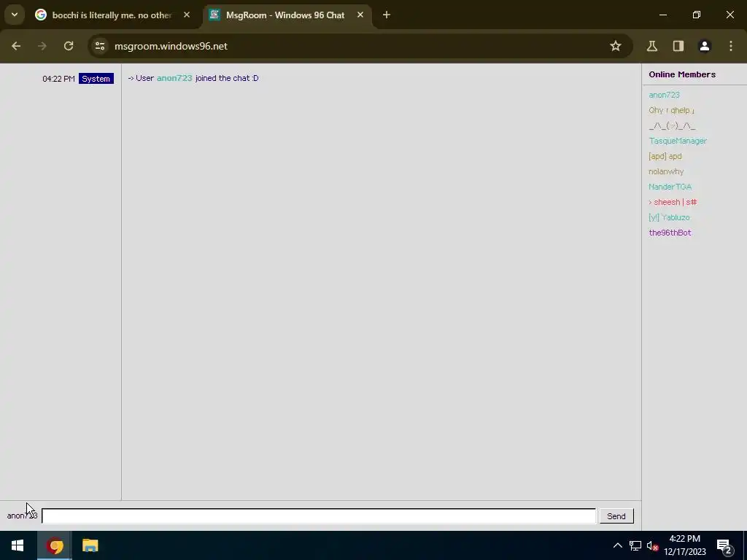The height and width of the screenshot is (560, 747).
Task: Open the tab search dropdown arrow
Action: pyautogui.click(x=15, y=15)
